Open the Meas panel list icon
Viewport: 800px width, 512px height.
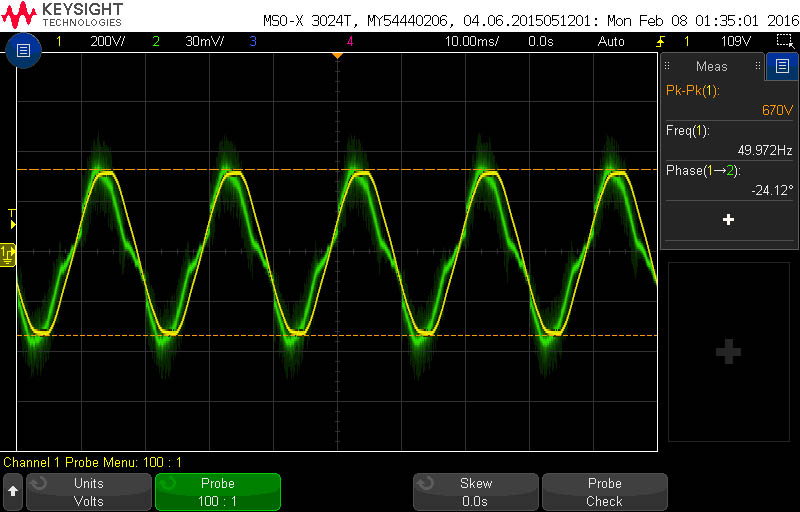click(x=782, y=66)
